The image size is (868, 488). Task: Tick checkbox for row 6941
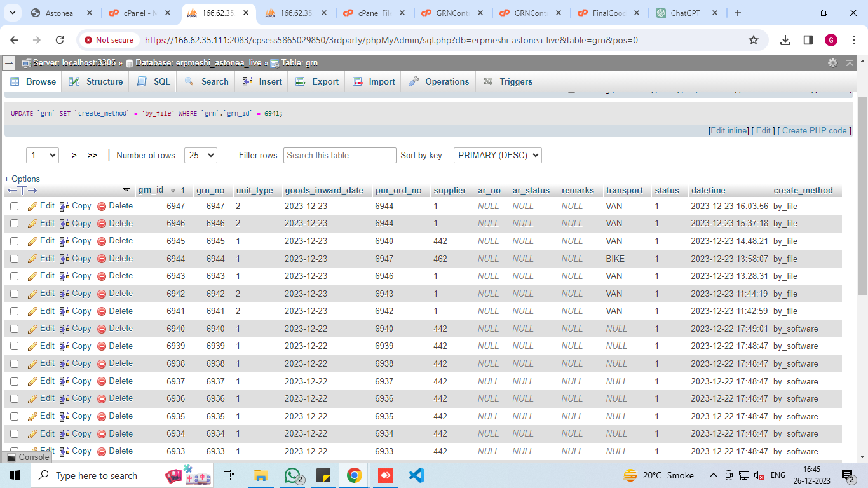(x=14, y=311)
